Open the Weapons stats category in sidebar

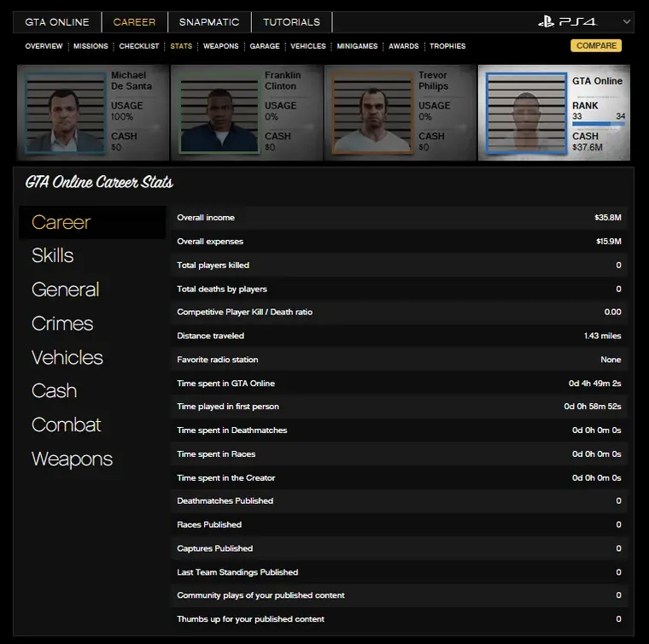tap(72, 459)
